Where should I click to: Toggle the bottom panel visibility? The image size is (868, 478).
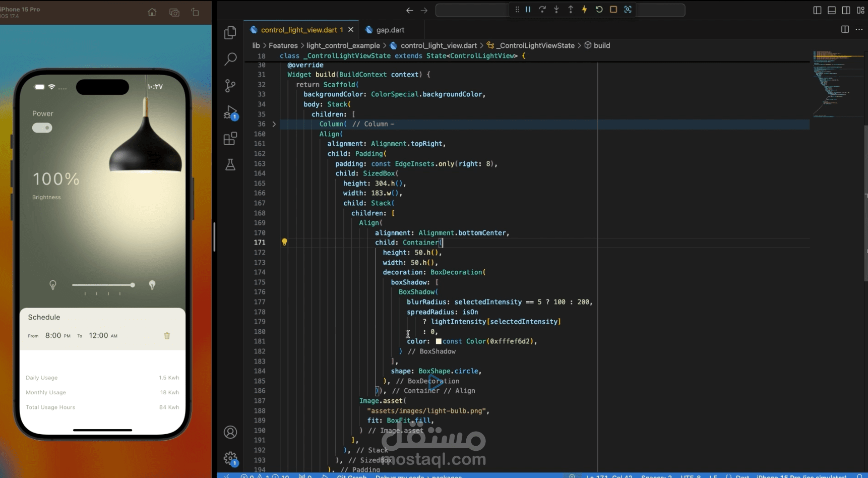(832, 10)
